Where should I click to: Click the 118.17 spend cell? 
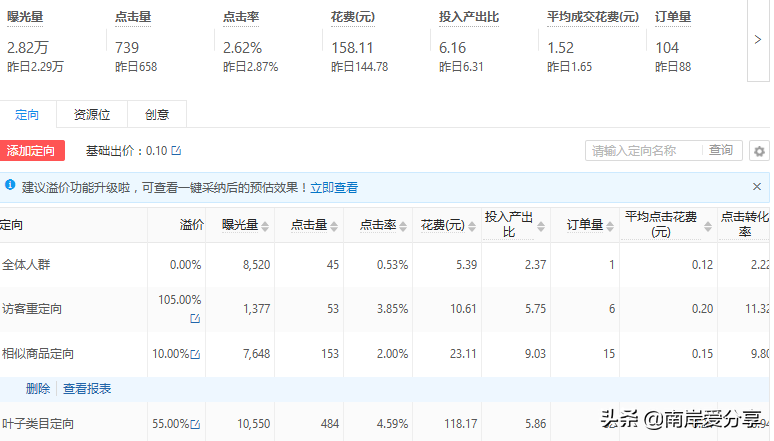pos(461,424)
